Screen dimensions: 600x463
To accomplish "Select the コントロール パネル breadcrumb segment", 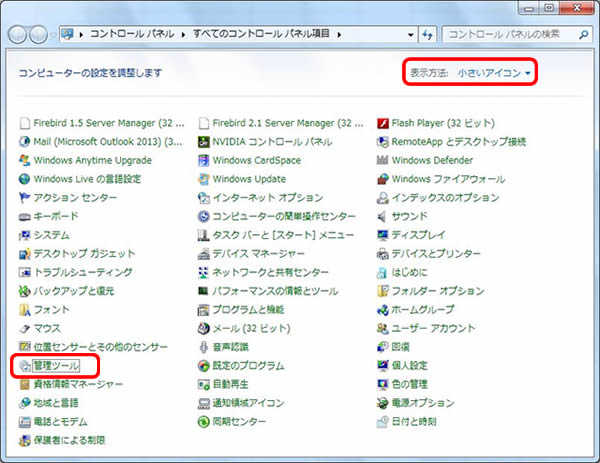I will click(132, 34).
